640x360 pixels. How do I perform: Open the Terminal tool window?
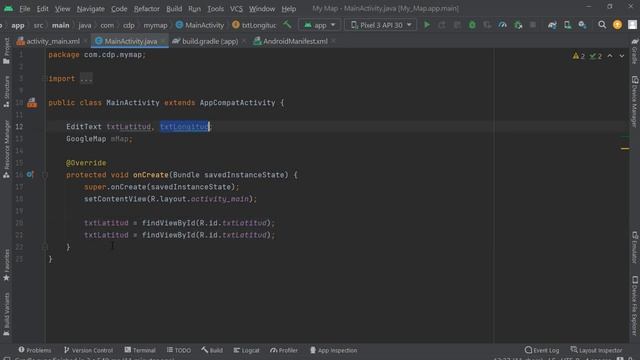140,350
